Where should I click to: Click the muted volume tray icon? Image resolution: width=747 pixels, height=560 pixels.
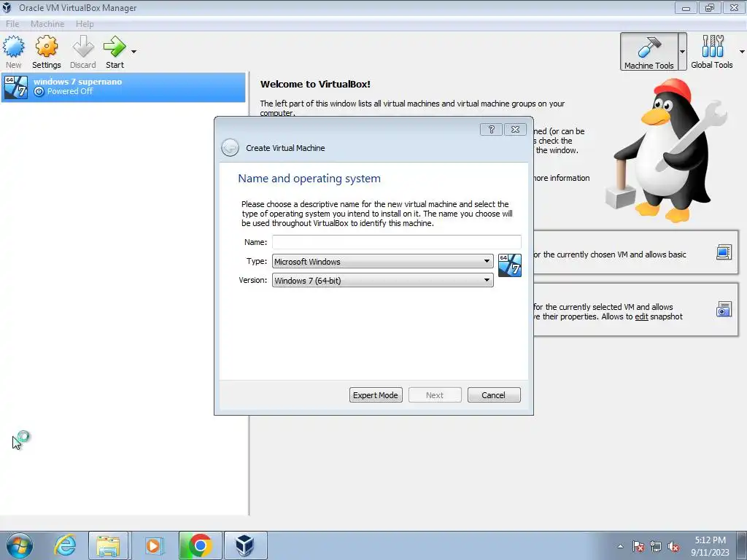coord(673,546)
